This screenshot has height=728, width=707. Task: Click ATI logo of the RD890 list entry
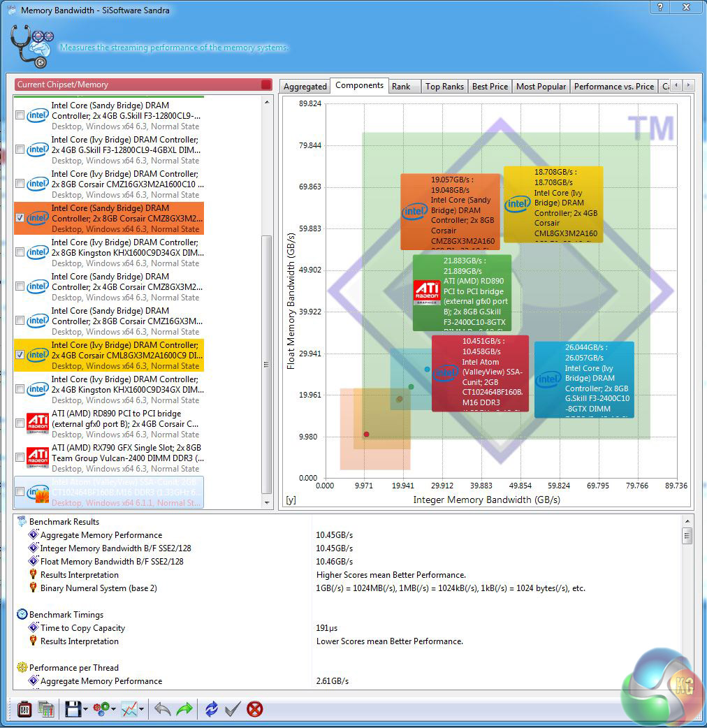[x=38, y=423]
